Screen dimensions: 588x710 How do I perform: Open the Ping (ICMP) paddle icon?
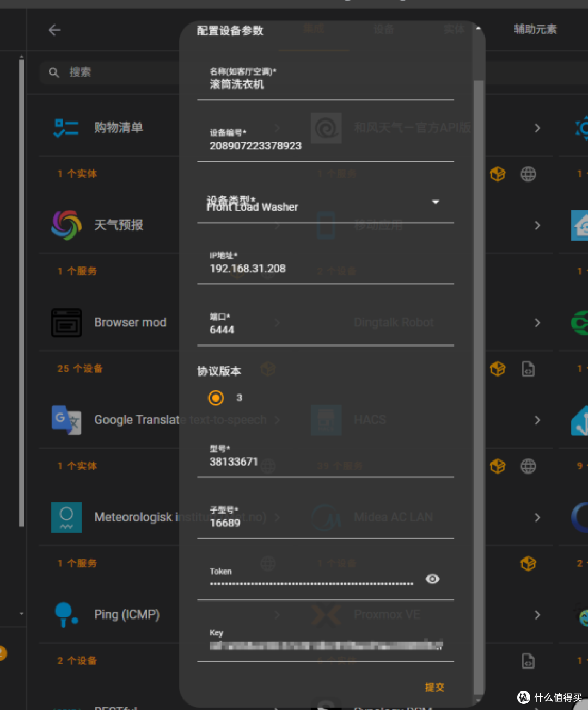pyautogui.click(x=66, y=615)
